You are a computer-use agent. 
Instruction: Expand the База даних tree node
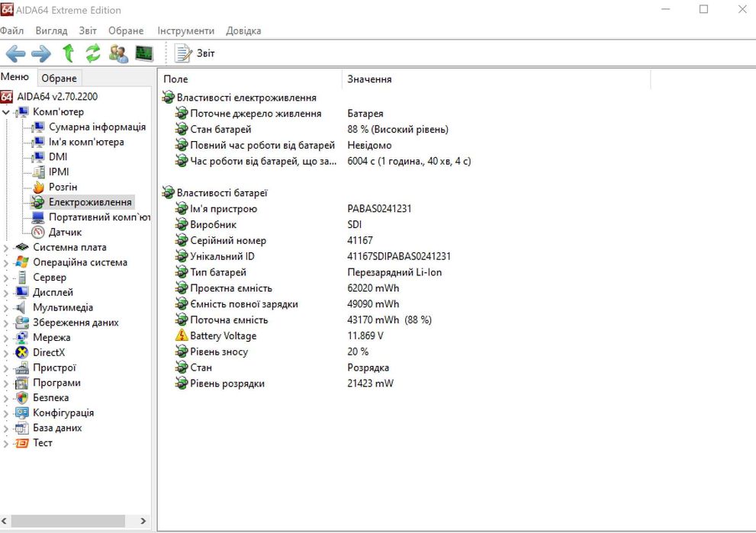pyautogui.click(x=6, y=428)
